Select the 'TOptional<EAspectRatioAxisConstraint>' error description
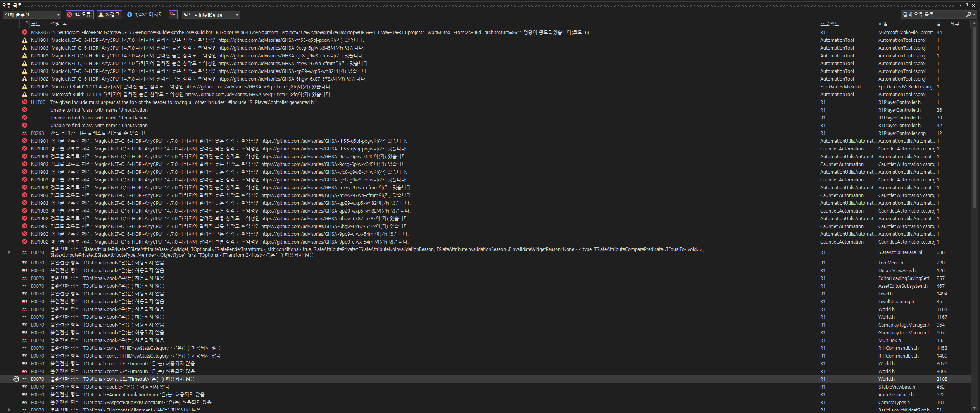The image size is (980, 413). coord(131,403)
